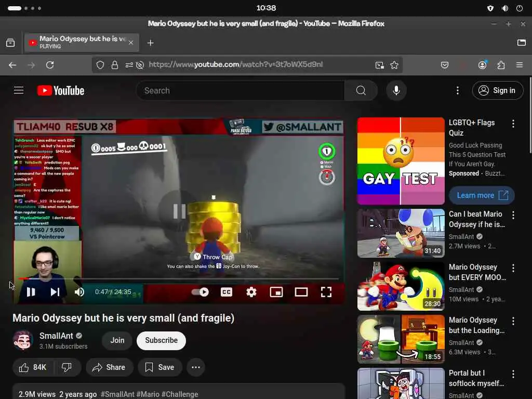Bookmark this page star icon
This screenshot has width=532, height=399.
pos(394,65)
